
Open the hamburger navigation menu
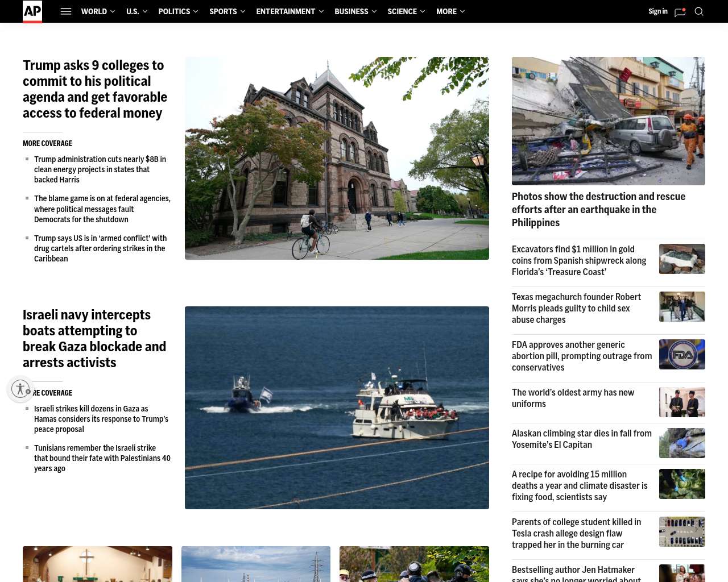click(66, 11)
